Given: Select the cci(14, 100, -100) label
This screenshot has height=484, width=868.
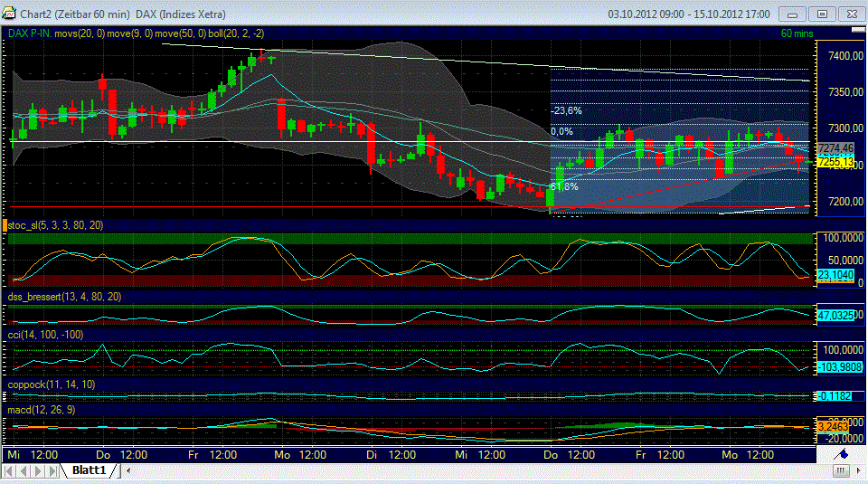Looking at the screenshot, I should tap(45, 335).
